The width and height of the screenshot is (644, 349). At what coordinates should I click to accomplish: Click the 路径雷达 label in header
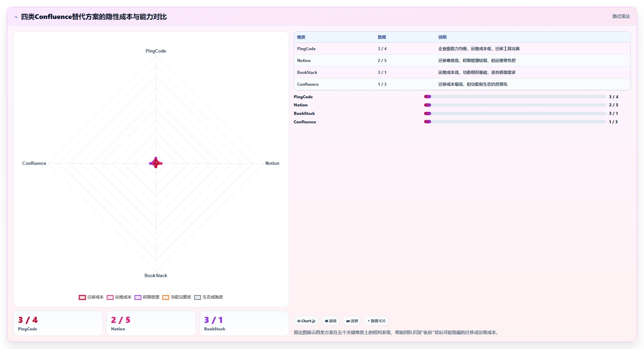(x=621, y=16)
